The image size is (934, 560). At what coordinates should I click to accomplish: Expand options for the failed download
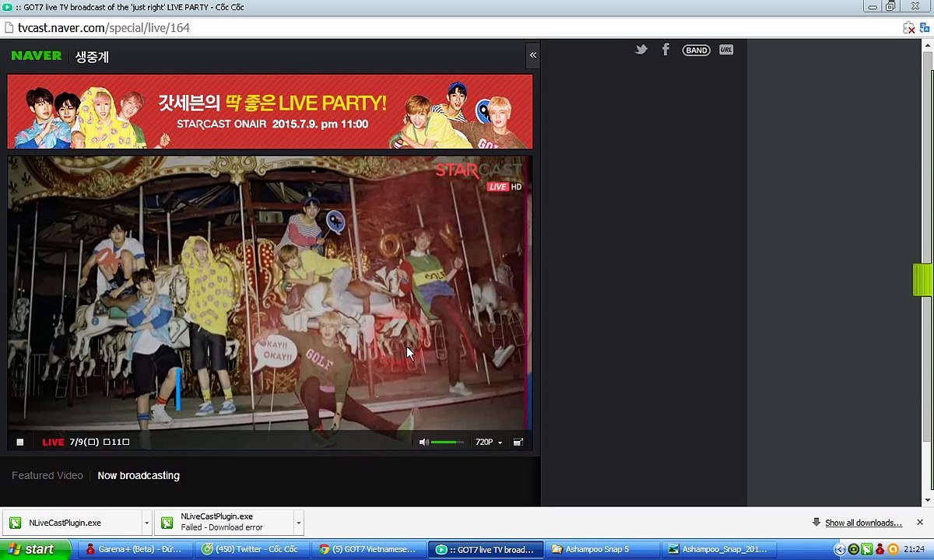(x=297, y=523)
